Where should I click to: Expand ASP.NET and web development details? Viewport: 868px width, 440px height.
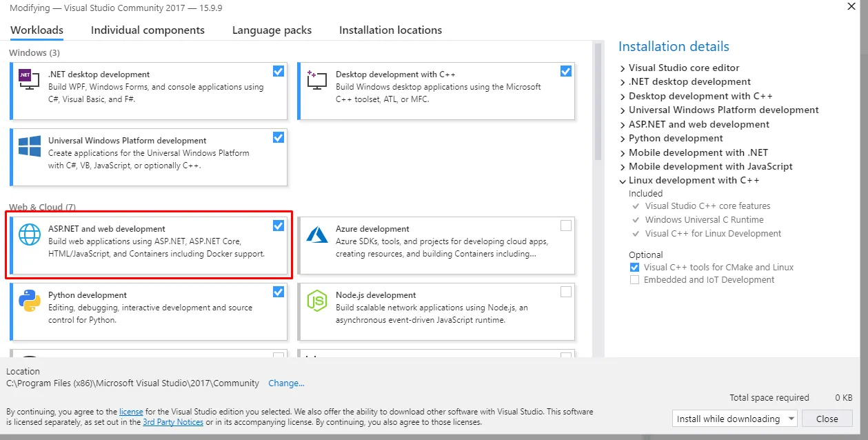pos(623,125)
